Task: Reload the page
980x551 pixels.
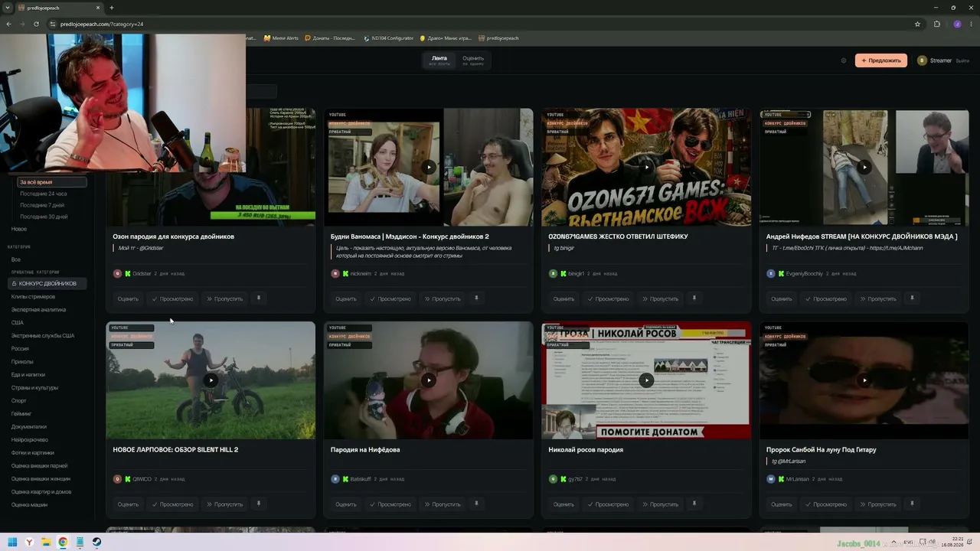Action: 36,24
